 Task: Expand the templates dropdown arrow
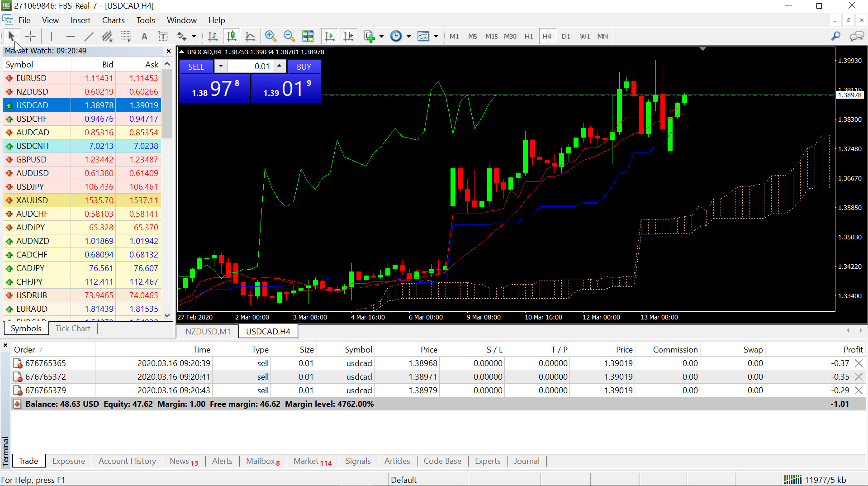click(436, 36)
